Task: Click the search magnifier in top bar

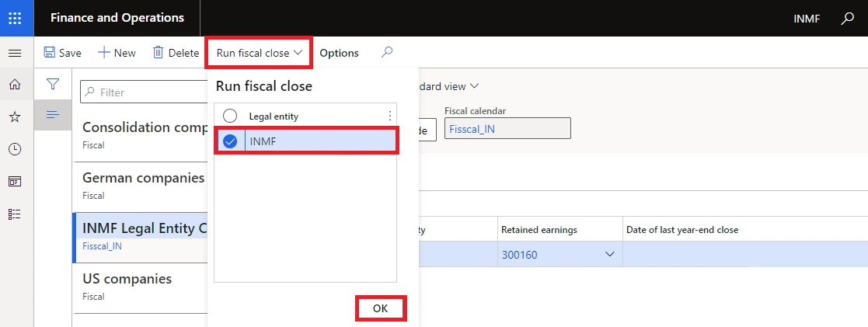Action: [x=847, y=19]
